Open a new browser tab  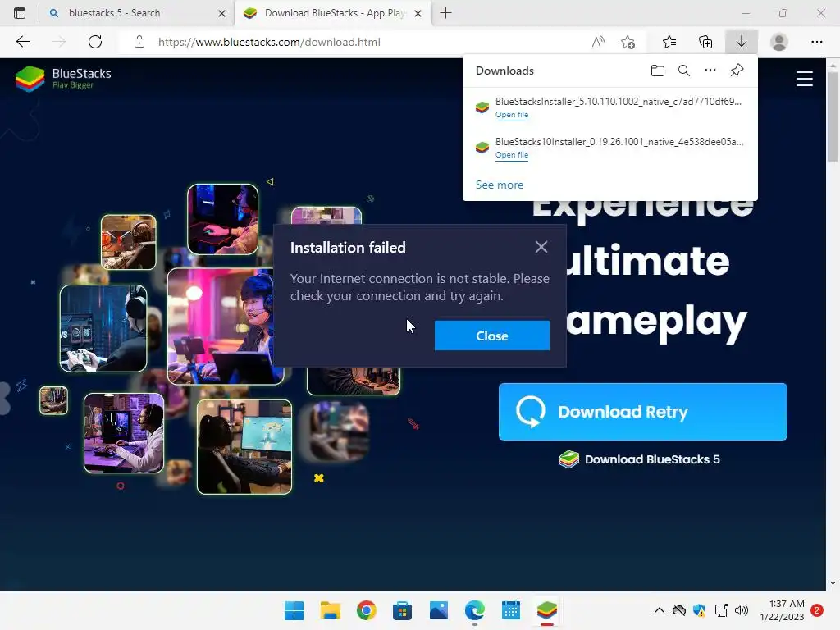445,13
